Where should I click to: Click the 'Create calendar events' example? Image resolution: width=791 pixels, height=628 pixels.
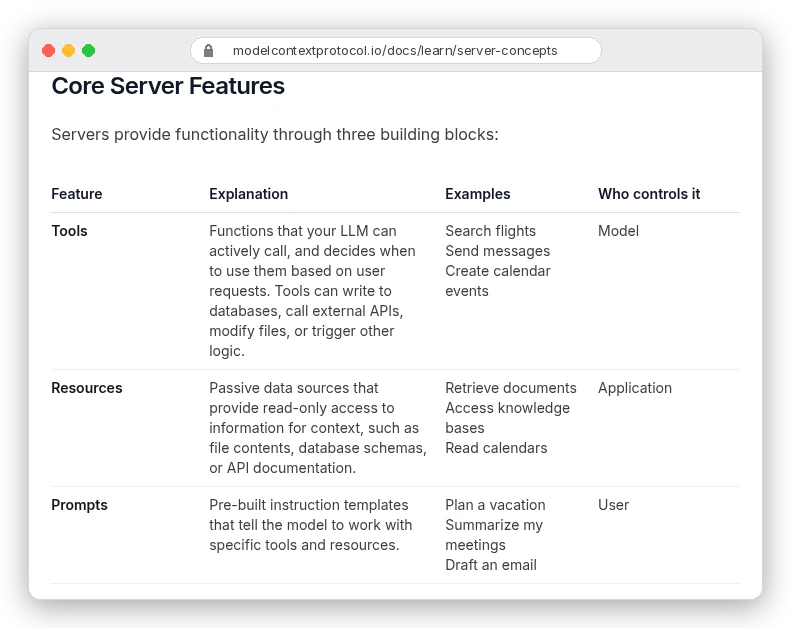(x=497, y=281)
